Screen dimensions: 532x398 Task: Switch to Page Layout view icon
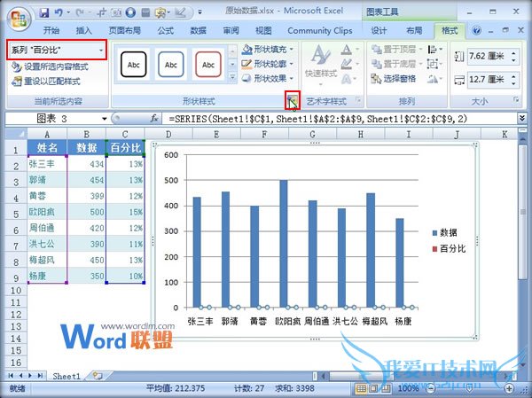374,388
